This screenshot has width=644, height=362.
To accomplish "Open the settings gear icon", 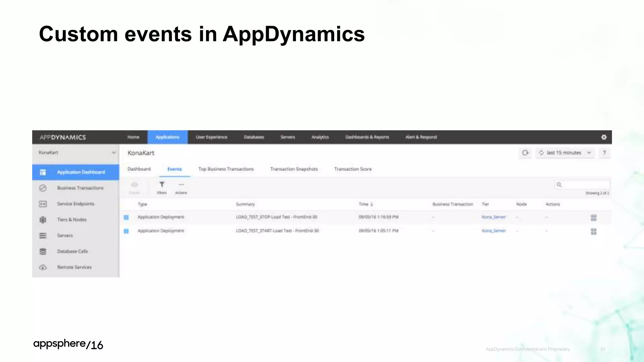I will (604, 137).
